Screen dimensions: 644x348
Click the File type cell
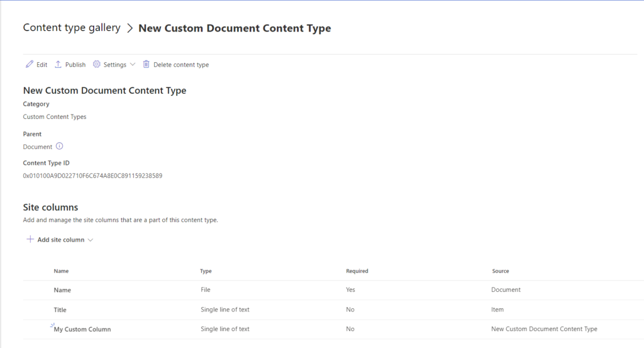(x=206, y=289)
